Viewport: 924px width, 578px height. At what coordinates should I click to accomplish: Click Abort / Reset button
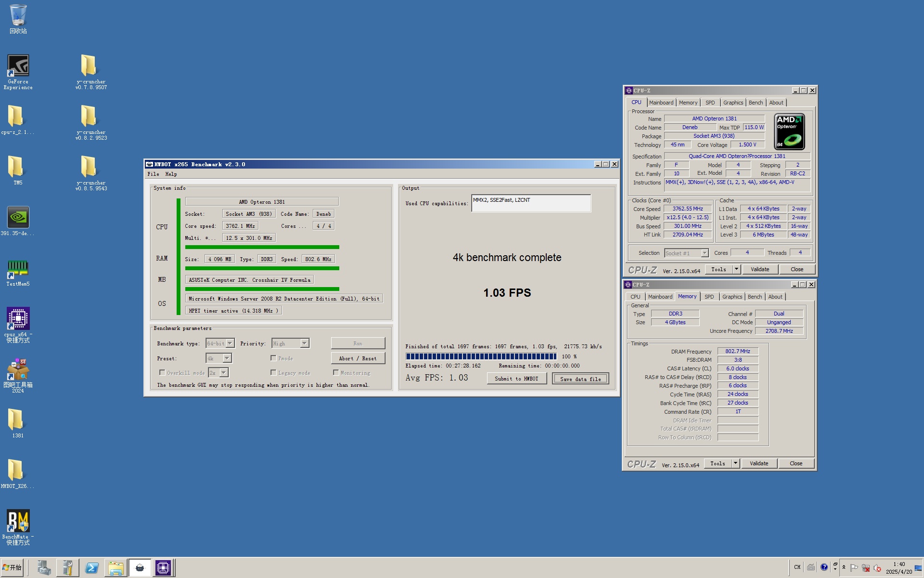coord(358,358)
